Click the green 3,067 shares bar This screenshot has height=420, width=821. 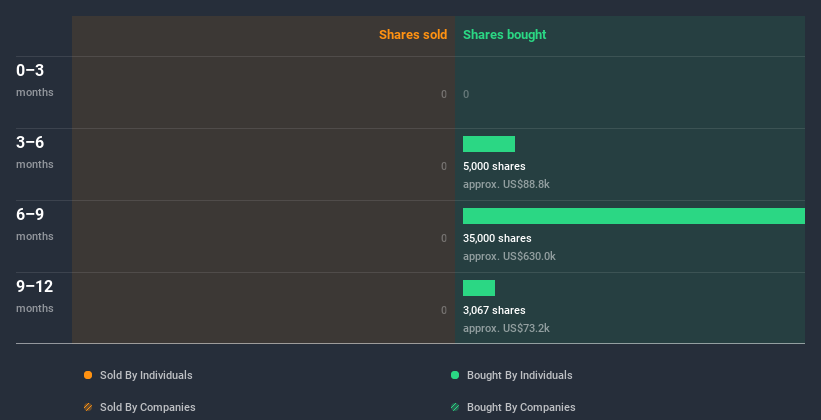pos(479,288)
